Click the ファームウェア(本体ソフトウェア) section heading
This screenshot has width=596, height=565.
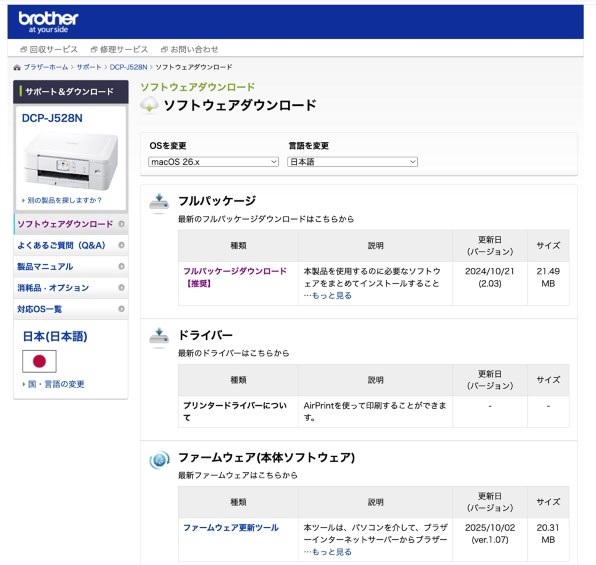click(266, 457)
